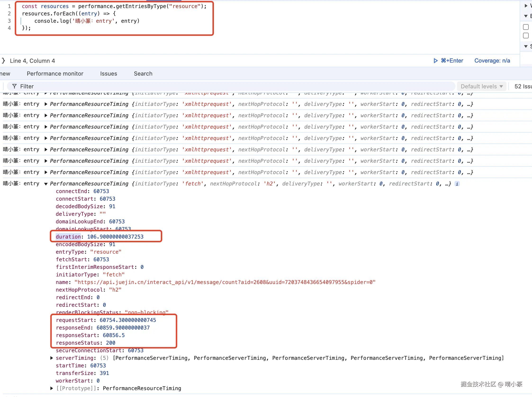
Task: Expand the [[Prototype]] PerformanceResourceTiming node
Action: [x=52, y=388]
